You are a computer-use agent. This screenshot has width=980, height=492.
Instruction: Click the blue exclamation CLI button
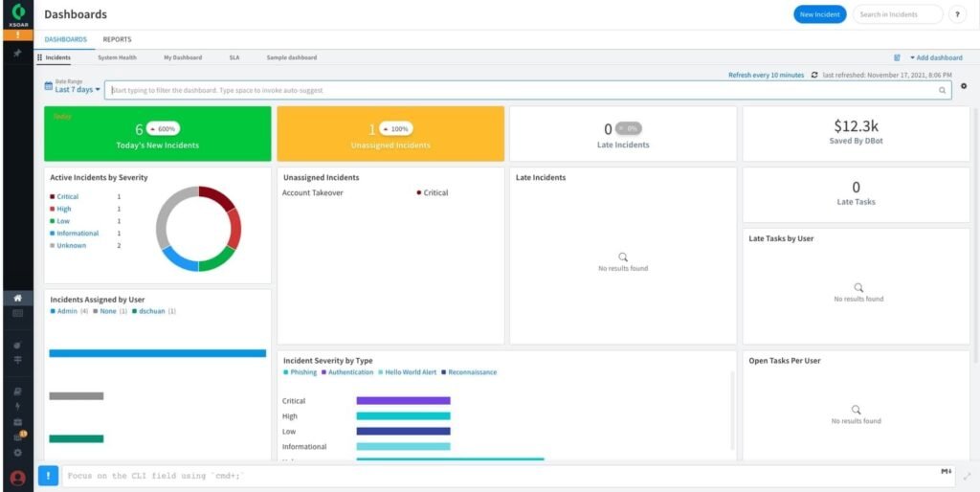[x=48, y=475]
